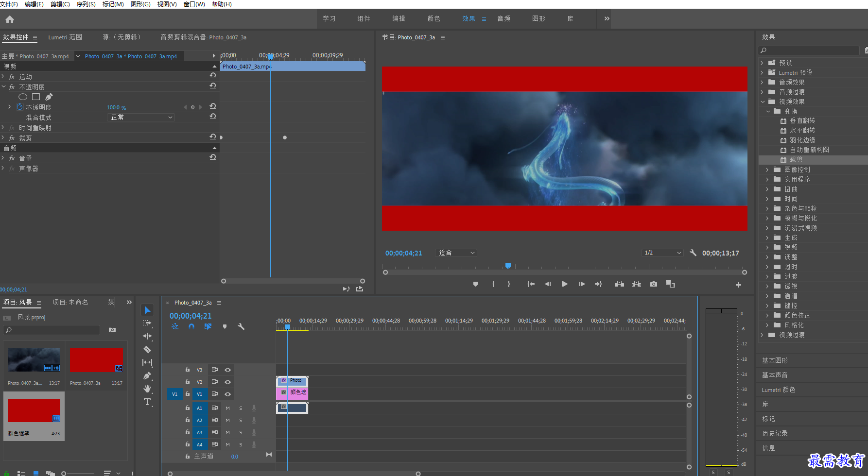Select the Slip tool
The height and width of the screenshot is (476, 868).
[x=147, y=362]
